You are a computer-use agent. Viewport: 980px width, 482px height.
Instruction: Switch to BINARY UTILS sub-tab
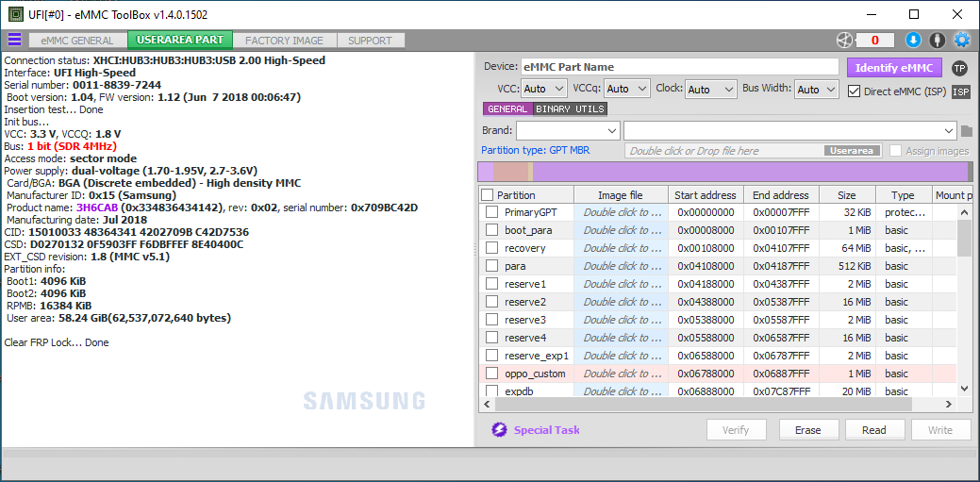coord(570,108)
